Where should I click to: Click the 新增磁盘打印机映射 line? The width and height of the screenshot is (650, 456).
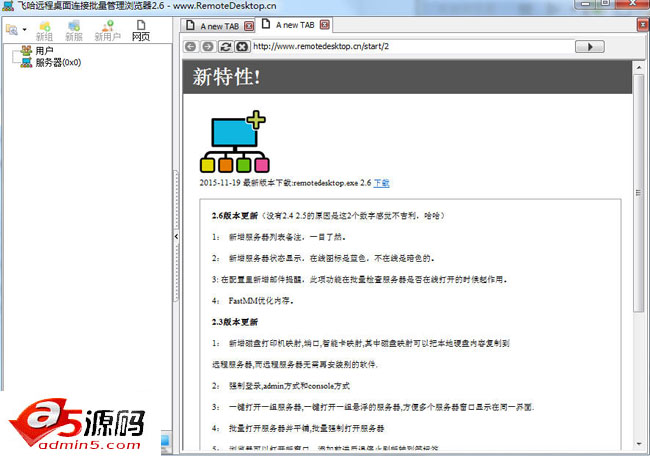(x=361, y=343)
